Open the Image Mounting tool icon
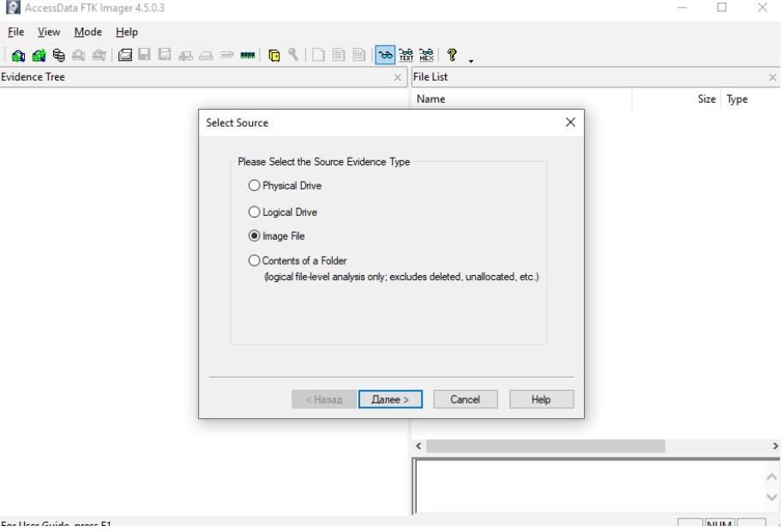 [x=59, y=55]
